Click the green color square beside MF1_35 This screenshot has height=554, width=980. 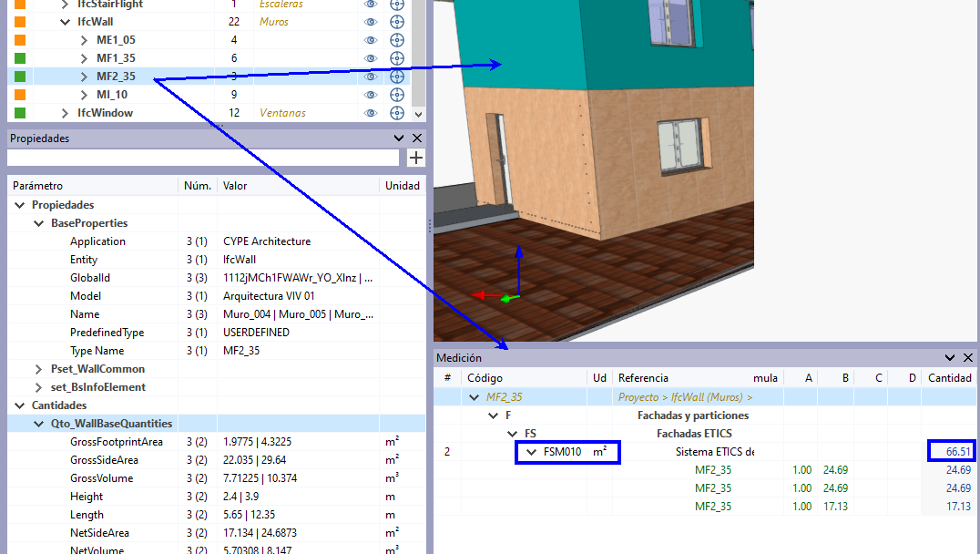coord(20,58)
